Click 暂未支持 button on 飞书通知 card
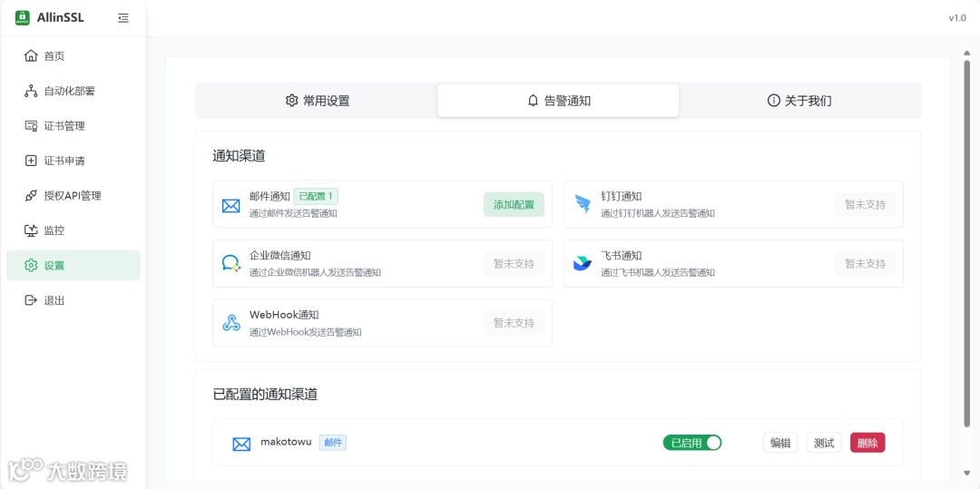Viewport: 980px width, 489px height. tap(865, 263)
